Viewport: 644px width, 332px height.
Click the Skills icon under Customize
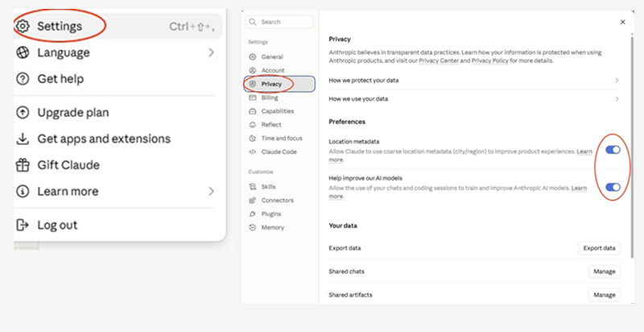[253, 187]
